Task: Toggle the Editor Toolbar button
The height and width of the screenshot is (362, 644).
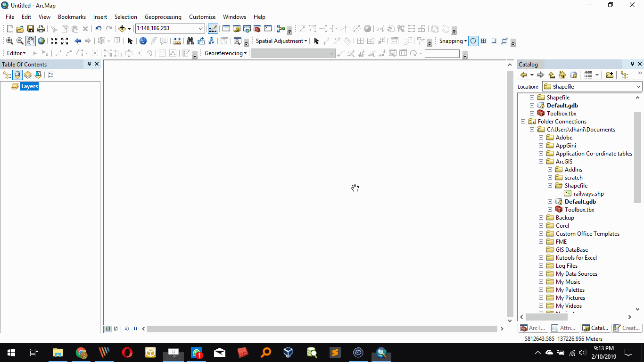Action: click(213, 29)
